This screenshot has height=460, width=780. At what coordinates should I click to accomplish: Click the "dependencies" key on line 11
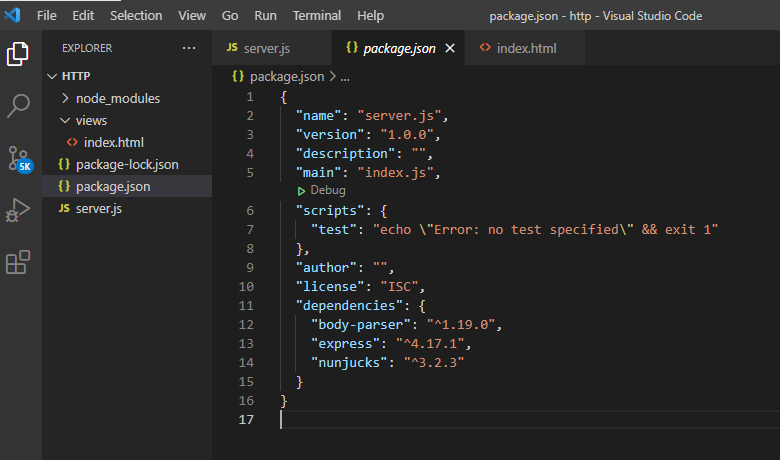point(349,305)
